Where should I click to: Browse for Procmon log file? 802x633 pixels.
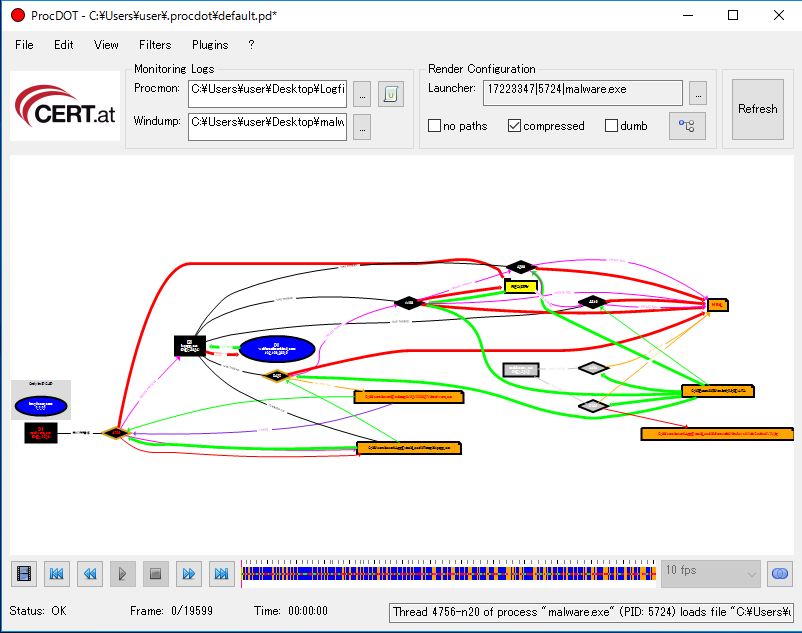click(362, 95)
